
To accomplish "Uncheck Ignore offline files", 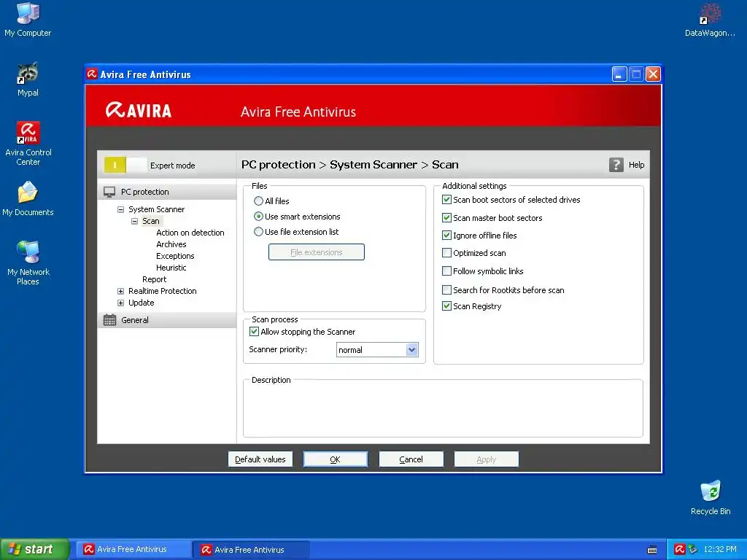I will click(x=446, y=236).
